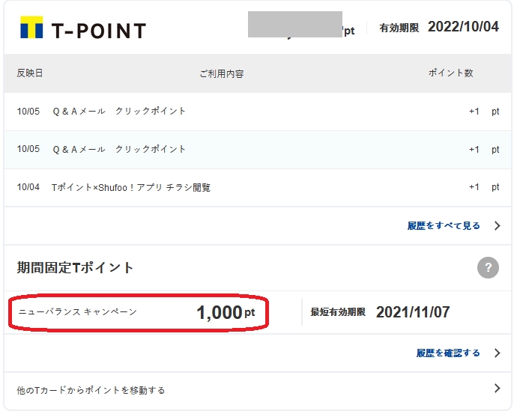Click the T-POINT logo icon
Viewport: 517px width, 420px height.
point(32,29)
